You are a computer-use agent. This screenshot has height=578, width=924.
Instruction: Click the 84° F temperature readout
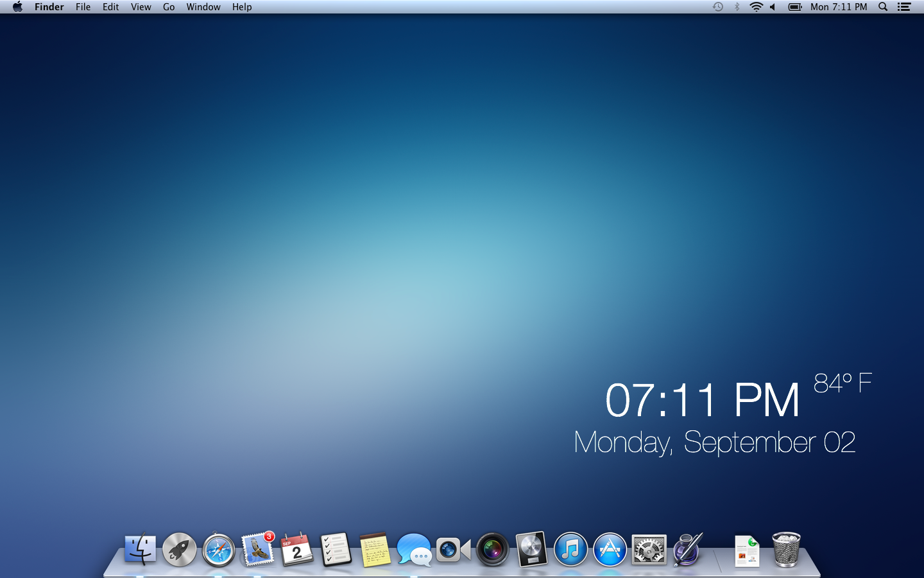pyautogui.click(x=843, y=383)
